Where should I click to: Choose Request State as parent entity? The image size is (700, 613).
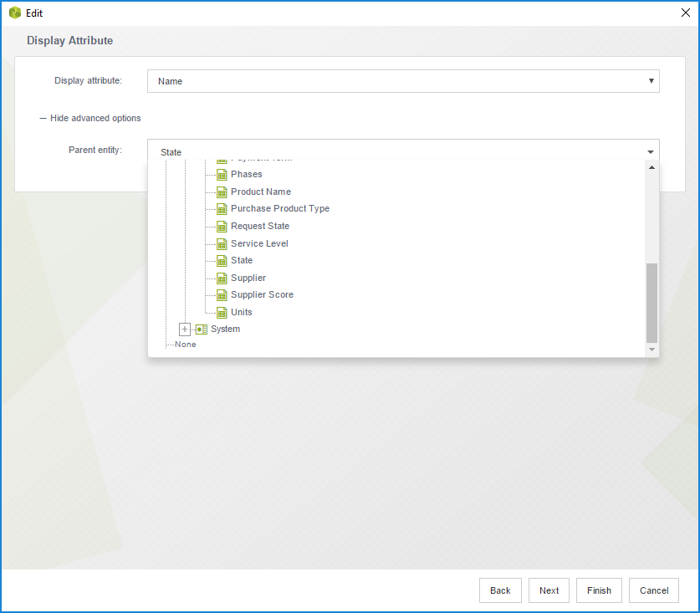pos(260,226)
